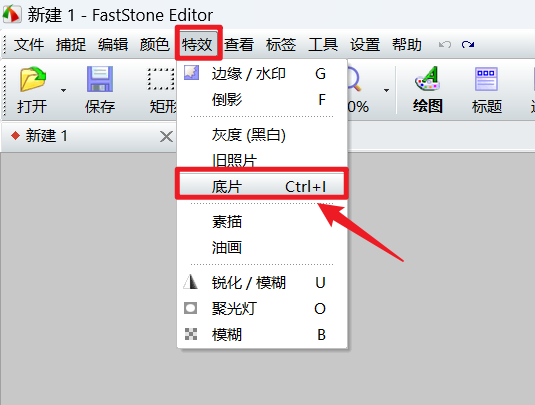Apply the 素描 sketch effect
Viewport: 535px width, 405px height.
262,222
